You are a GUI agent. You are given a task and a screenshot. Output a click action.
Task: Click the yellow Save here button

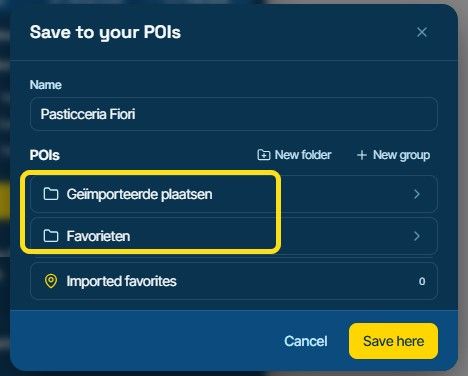[393, 341]
